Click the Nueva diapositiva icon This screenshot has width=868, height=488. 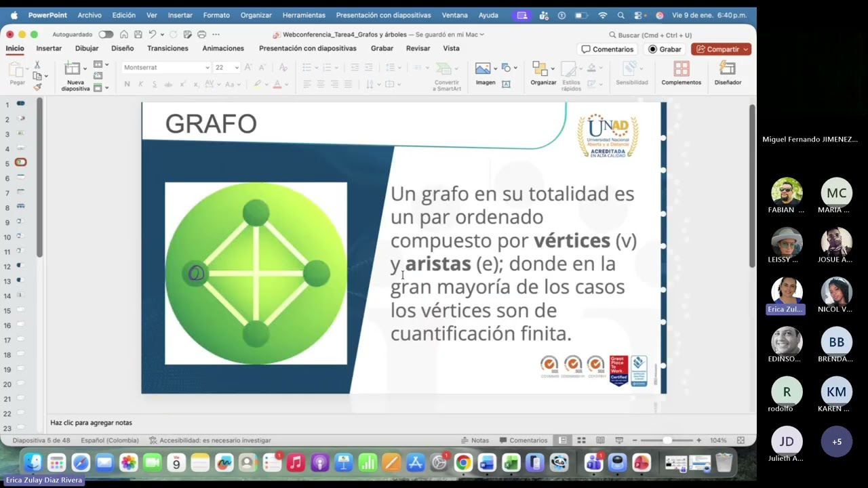[72, 68]
